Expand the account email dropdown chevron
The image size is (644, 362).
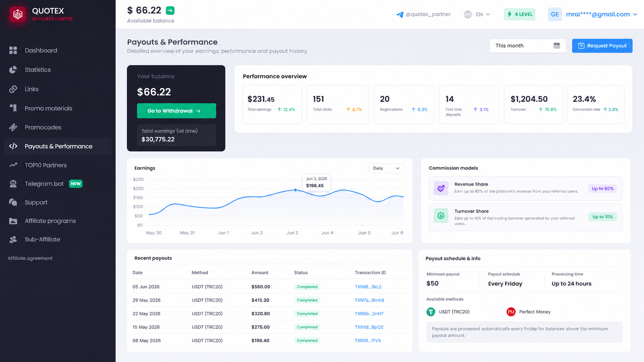[x=635, y=14]
